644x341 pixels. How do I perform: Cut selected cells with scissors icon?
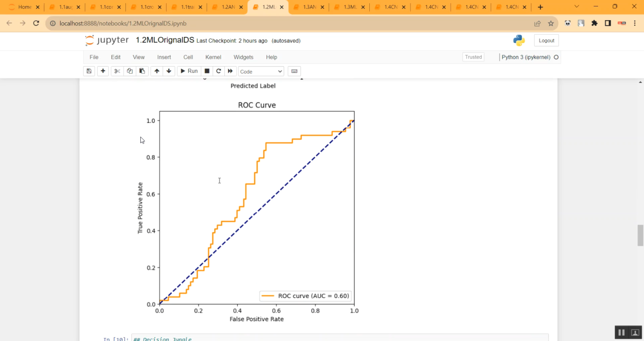tap(117, 71)
